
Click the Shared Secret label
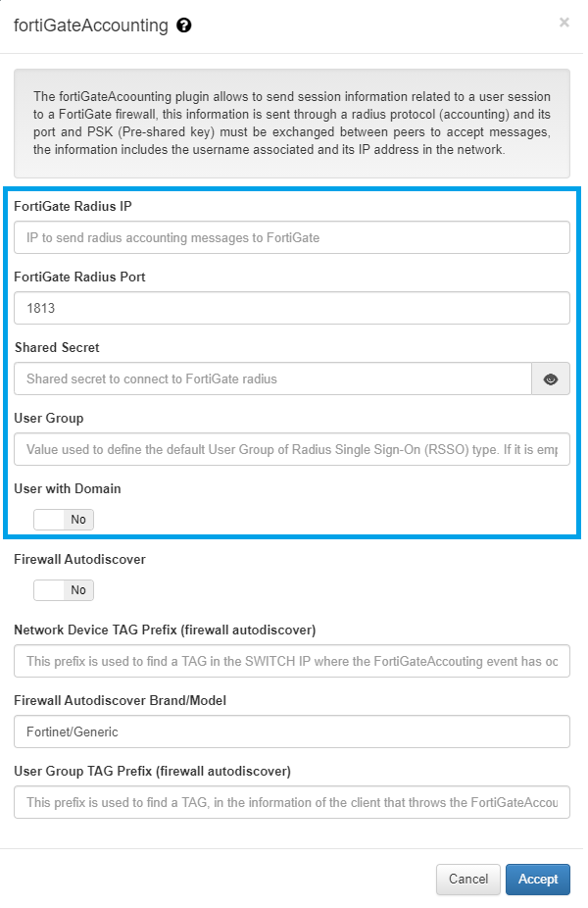[57, 347]
